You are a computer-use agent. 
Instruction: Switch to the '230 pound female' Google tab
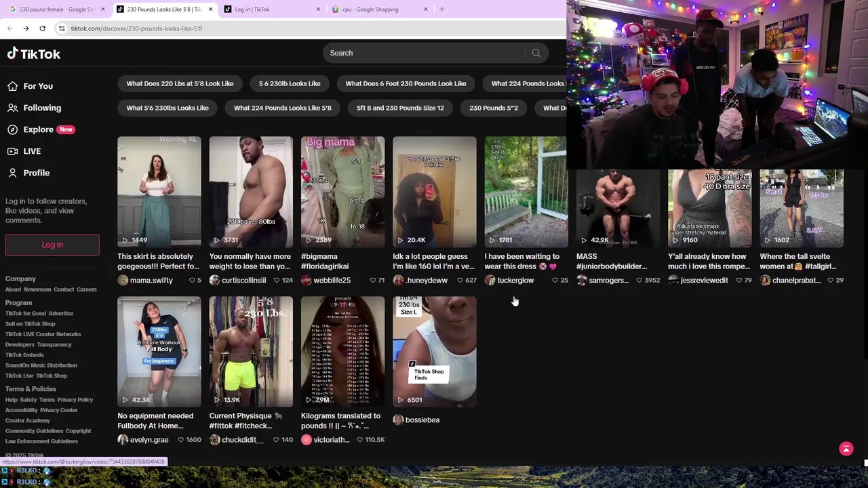pos(56,9)
